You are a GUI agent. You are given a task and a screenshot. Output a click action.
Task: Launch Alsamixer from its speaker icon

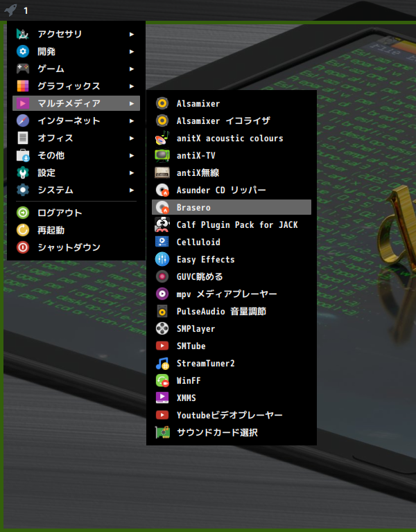pyautogui.click(x=162, y=103)
